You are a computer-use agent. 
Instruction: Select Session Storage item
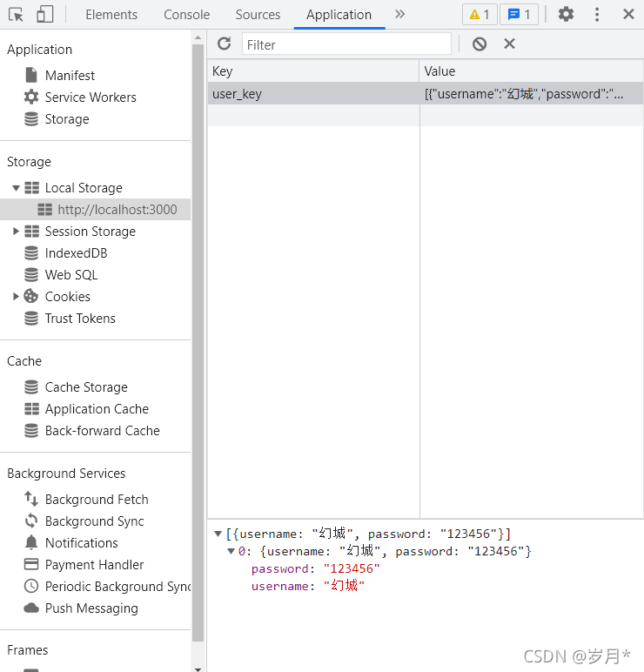[x=91, y=232]
